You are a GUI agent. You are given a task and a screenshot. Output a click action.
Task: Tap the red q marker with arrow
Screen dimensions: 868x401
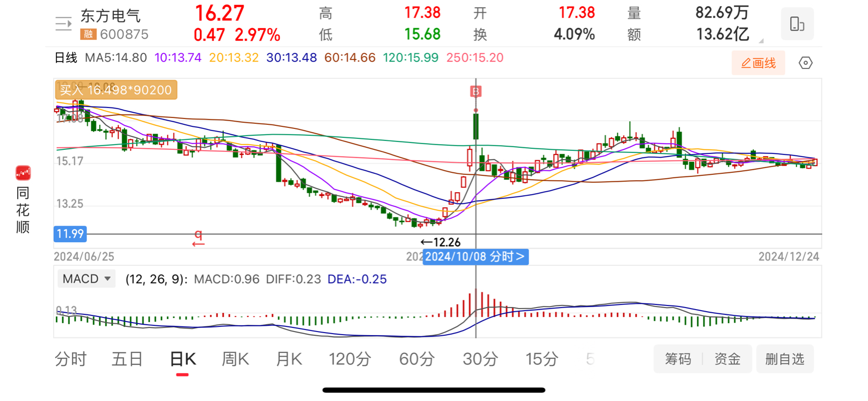[x=198, y=238]
